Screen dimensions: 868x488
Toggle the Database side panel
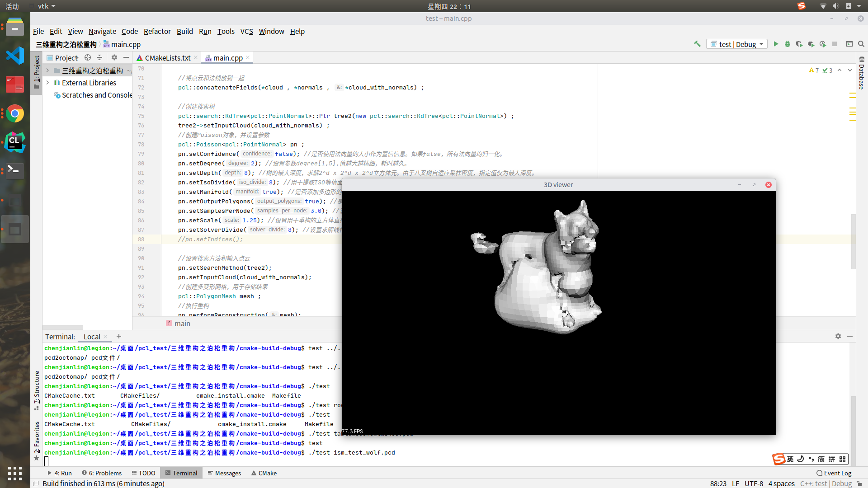point(862,73)
